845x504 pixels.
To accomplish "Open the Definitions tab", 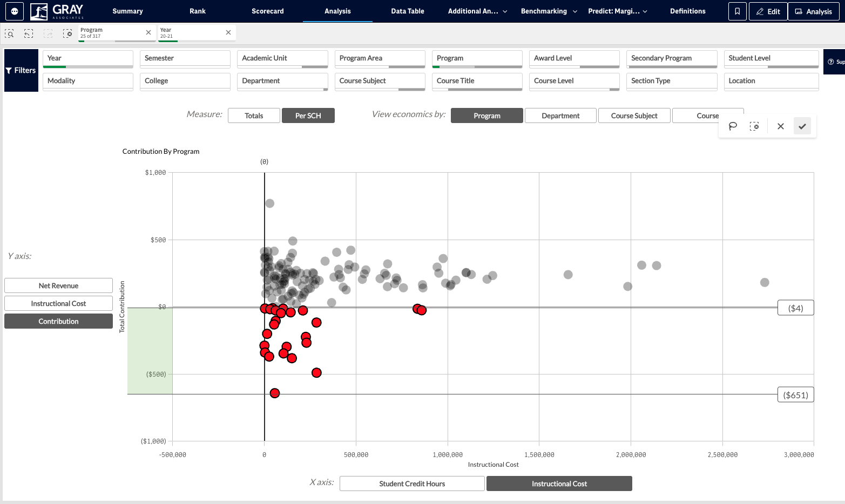I will point(688,11).
